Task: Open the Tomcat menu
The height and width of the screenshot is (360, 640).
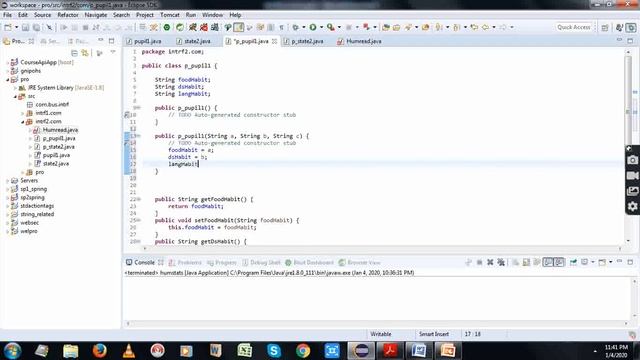Action: pyautogui.click(x=170, y=15)
